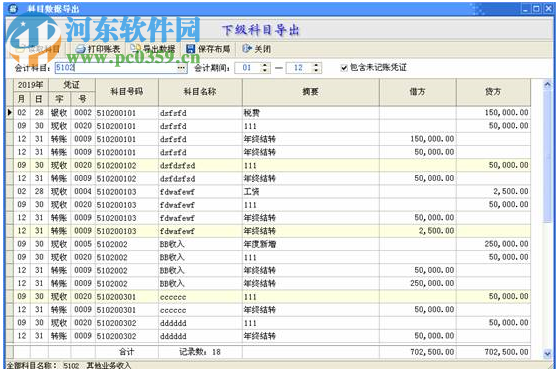560x369 pixels.
Task: Increase the end period 12 spinner
Action: click(x=316, y=65)
